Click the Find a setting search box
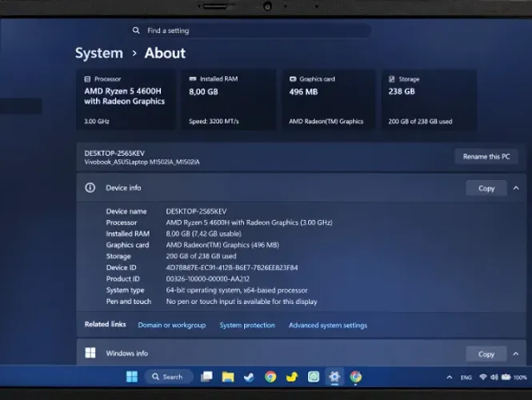The height and width of the screenshot is (400, 532). click(x=250, y=30)
